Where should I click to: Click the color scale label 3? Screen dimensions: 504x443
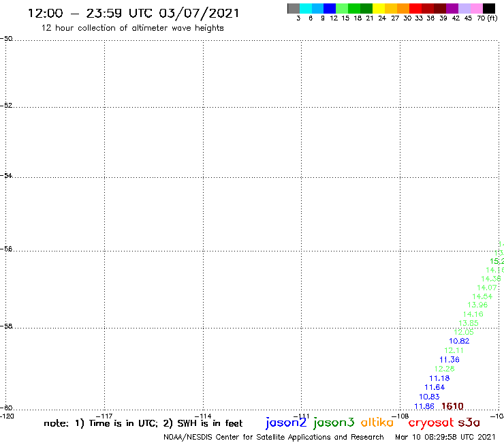[298, 18]
